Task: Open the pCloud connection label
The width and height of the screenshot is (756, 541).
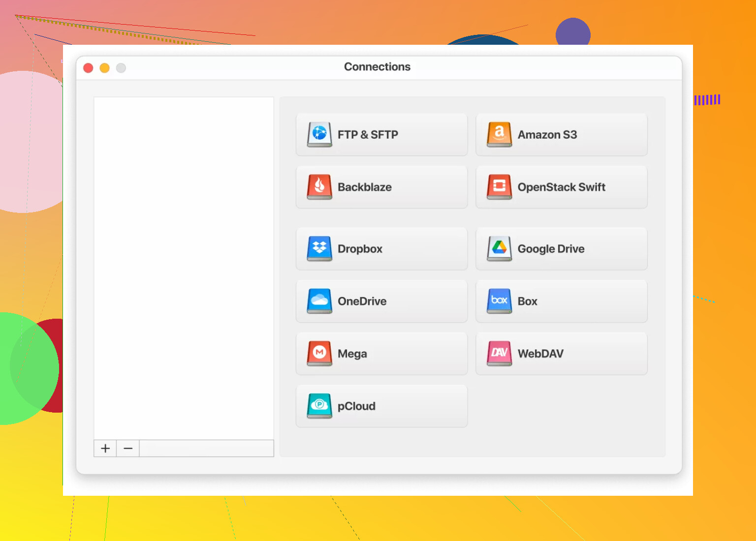Action: pos(356,406)
